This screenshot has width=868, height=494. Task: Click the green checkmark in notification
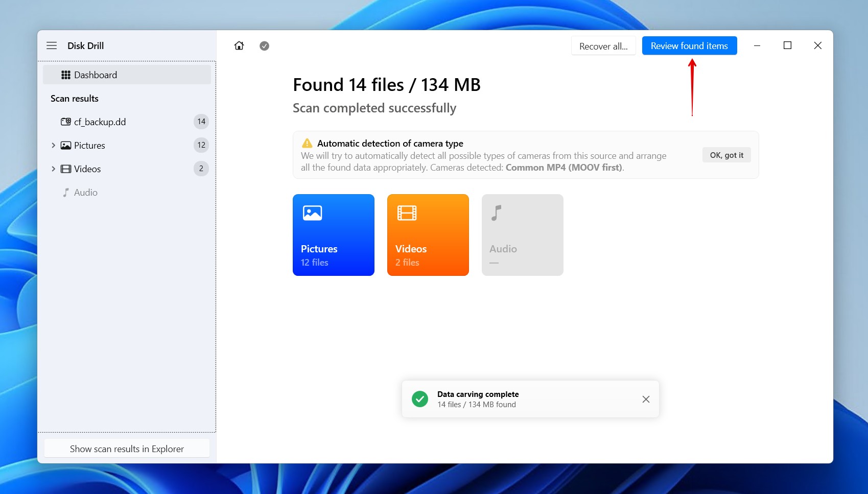point(420,399)
